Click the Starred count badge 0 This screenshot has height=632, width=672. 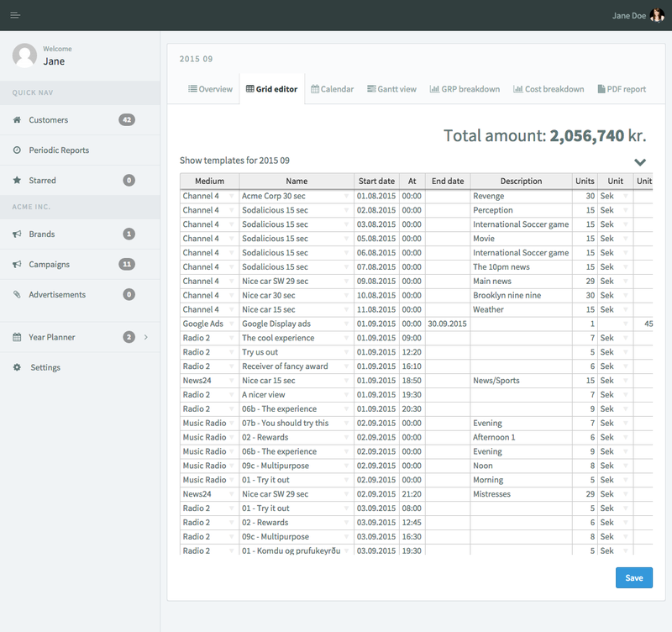[129, 180]
